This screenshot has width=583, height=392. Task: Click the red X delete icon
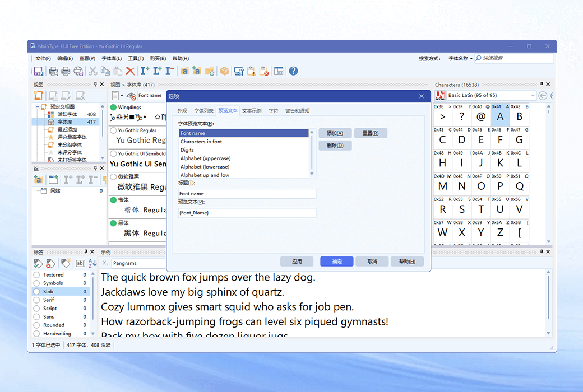pos(130,71)
